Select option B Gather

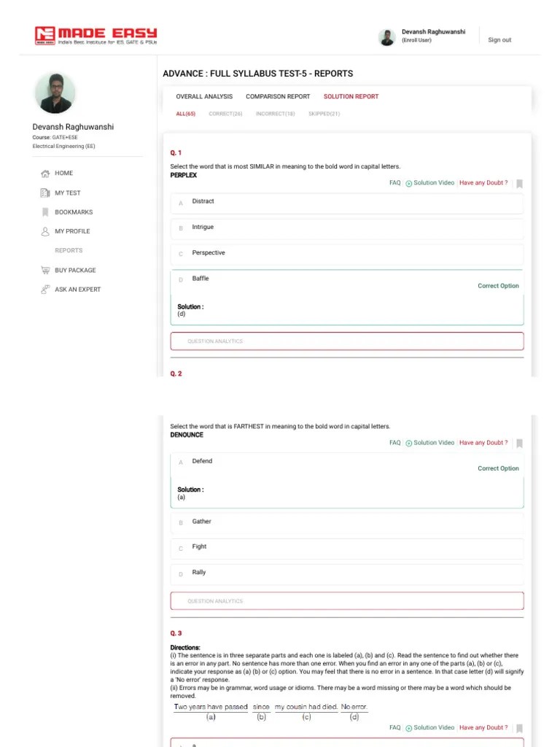pos(346,523)
